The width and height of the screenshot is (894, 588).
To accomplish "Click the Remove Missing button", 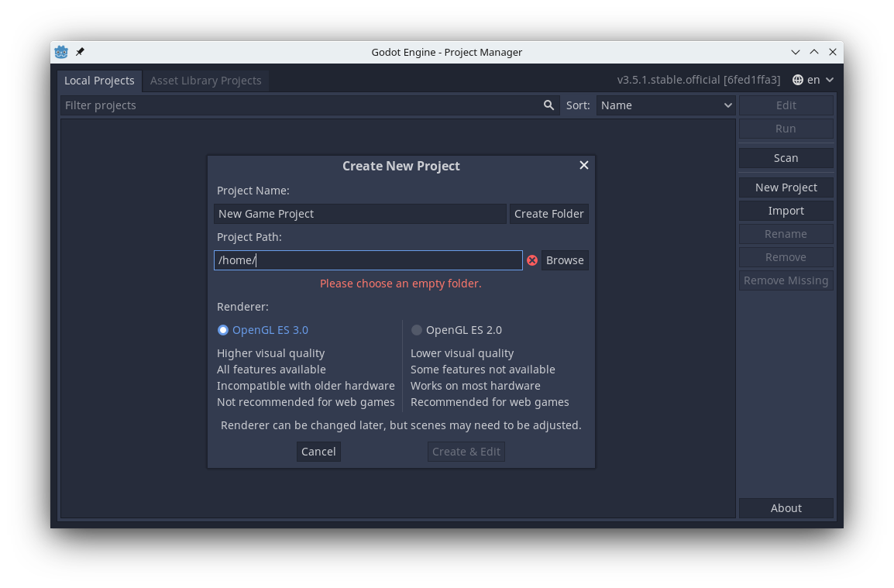I will (x=786, y=280).
